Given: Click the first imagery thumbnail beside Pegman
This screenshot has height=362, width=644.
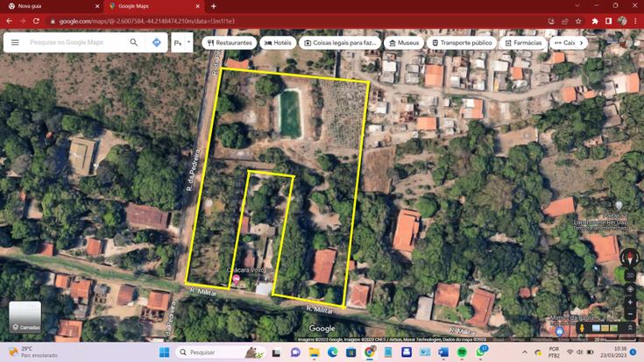Looking at the screenshot, I should point(596,328).
